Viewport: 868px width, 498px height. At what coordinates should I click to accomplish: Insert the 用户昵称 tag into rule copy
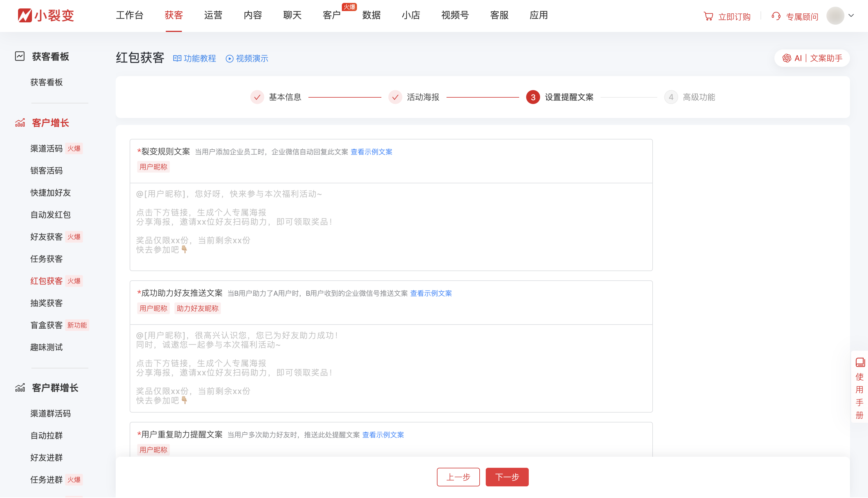coord(153,166)
